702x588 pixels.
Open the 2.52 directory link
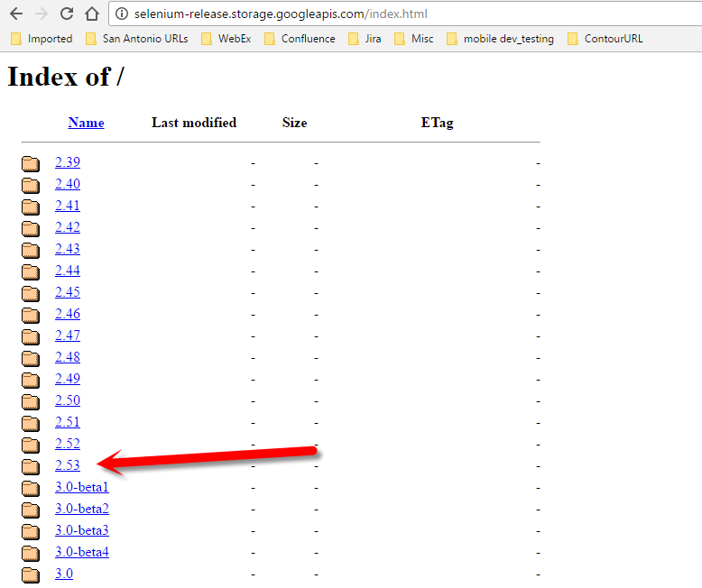pyautogui.click(x=68, y=444)
